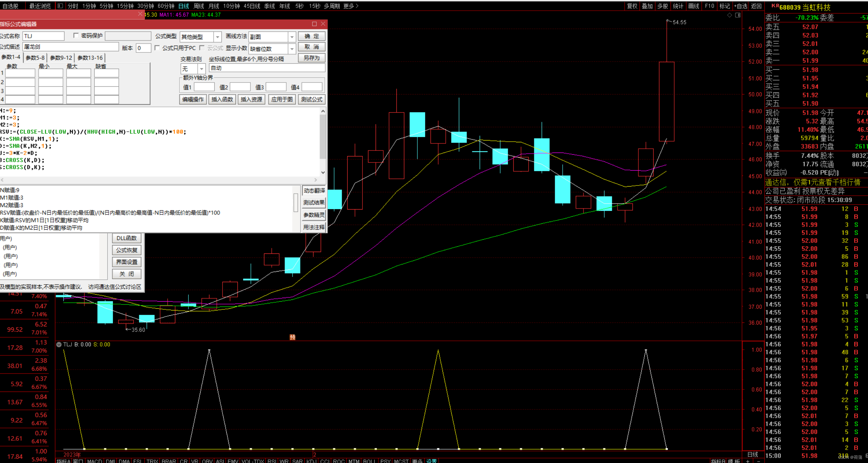Viewport: 868px width, 463px height.
Task: Click the DLL函数 button
Action: [x=126, y=238]
